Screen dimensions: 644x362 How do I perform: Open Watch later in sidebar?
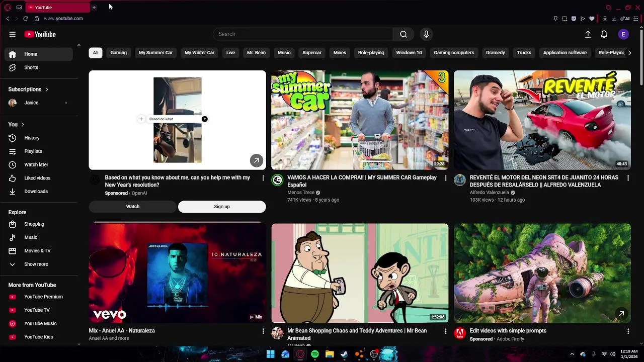39,165
